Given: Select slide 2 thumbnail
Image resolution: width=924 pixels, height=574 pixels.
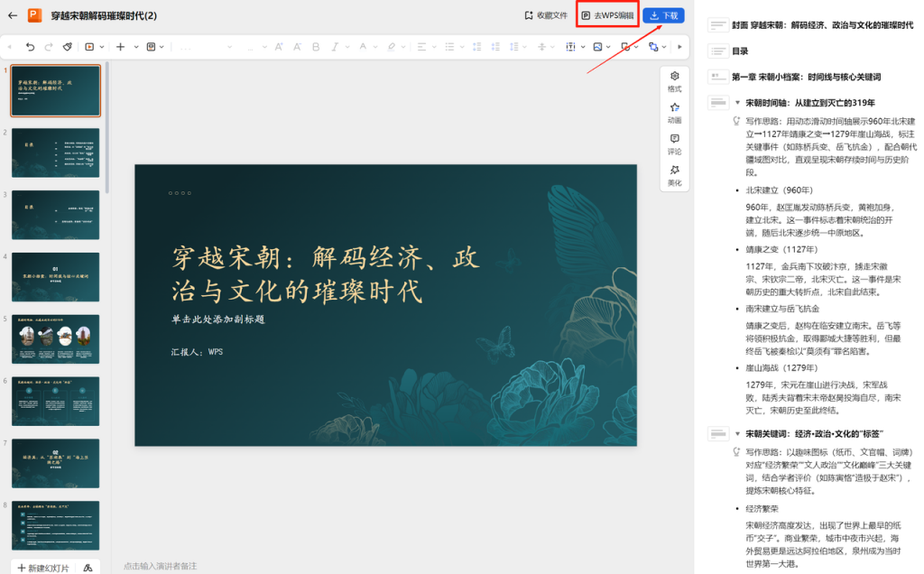Looking at the screenshot, I should [x=55, y=153].
